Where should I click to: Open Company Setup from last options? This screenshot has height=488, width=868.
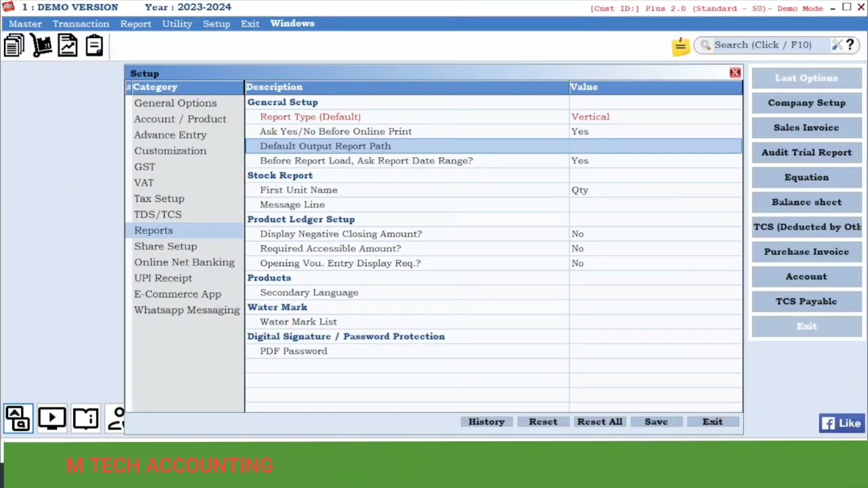[806, 103]
